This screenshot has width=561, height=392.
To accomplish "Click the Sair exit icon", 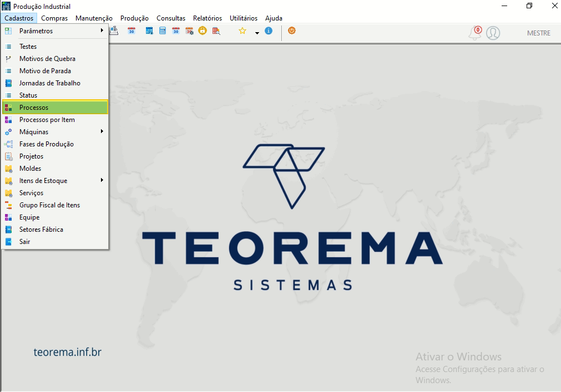I will (8, 242).
